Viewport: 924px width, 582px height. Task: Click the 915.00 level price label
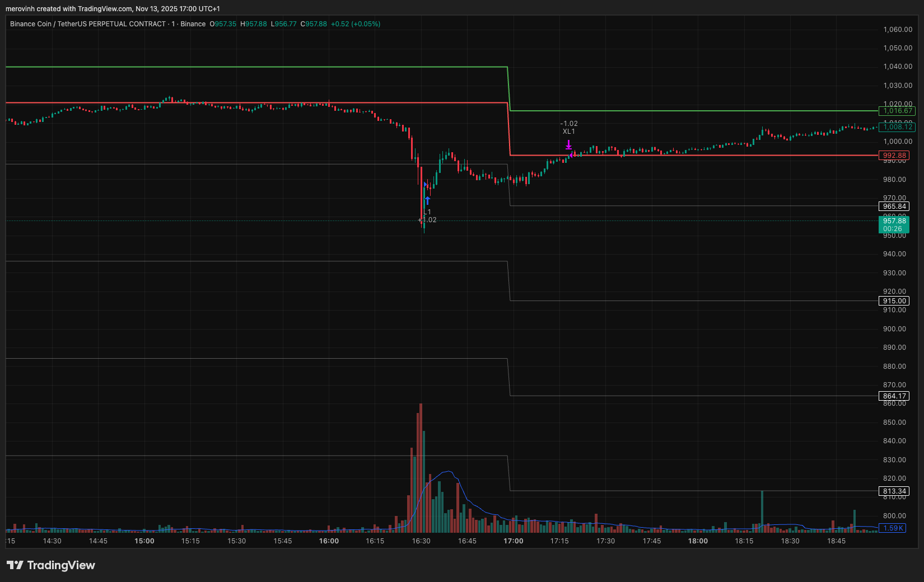click(894, 301)
